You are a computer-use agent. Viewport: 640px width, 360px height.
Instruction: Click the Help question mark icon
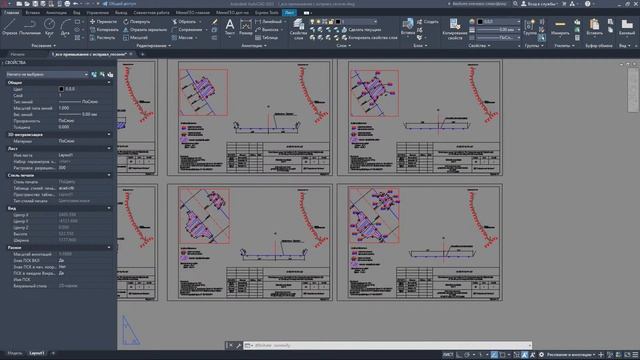tap(587, 4)
